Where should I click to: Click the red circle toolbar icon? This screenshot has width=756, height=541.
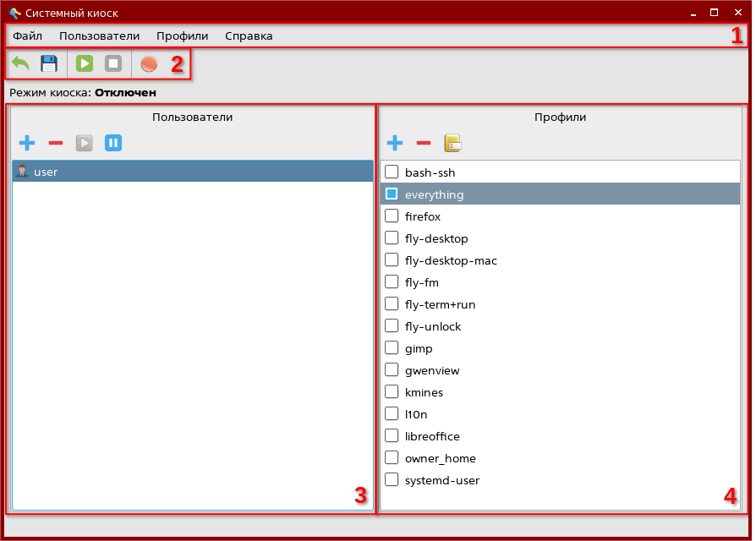tap(149, 63)
